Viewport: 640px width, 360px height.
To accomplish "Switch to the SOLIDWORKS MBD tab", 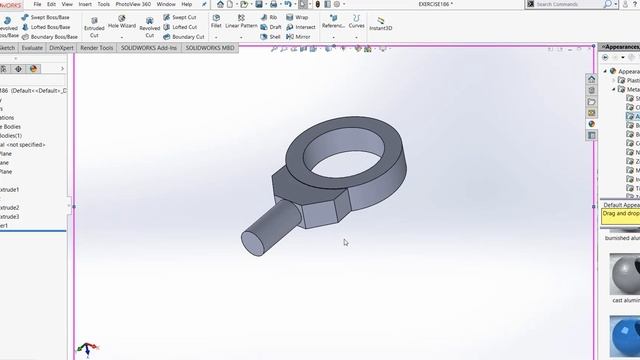I will [210, 48].
